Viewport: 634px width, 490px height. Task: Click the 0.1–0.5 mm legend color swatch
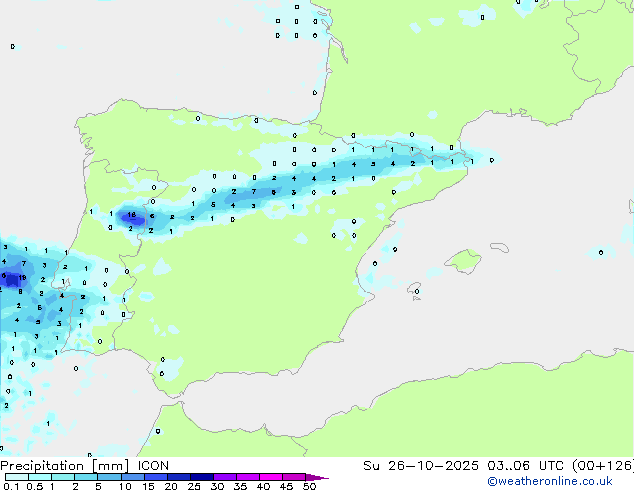pyautogui.click(x=17, y=477)
